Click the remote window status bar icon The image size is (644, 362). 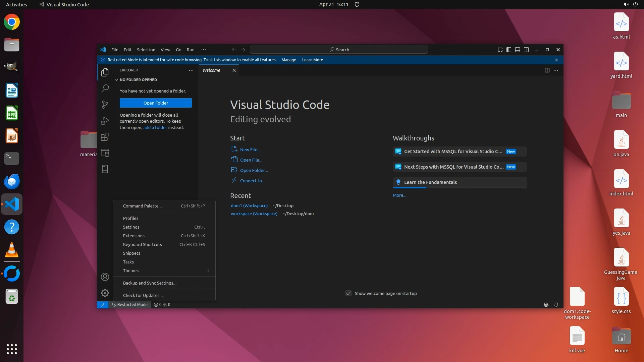click(103, 305)
